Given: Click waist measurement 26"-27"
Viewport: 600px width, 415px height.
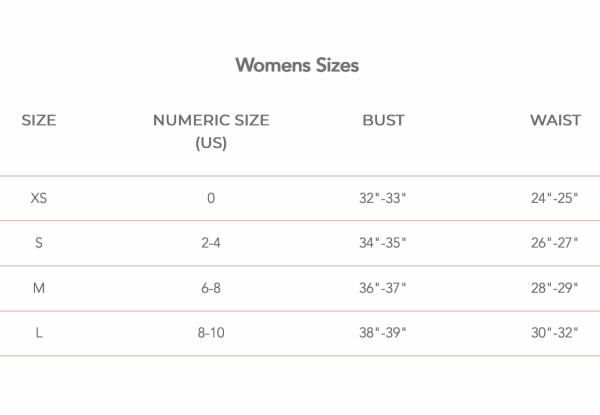Looking at the screenshot, I should (x=555, y=243).
